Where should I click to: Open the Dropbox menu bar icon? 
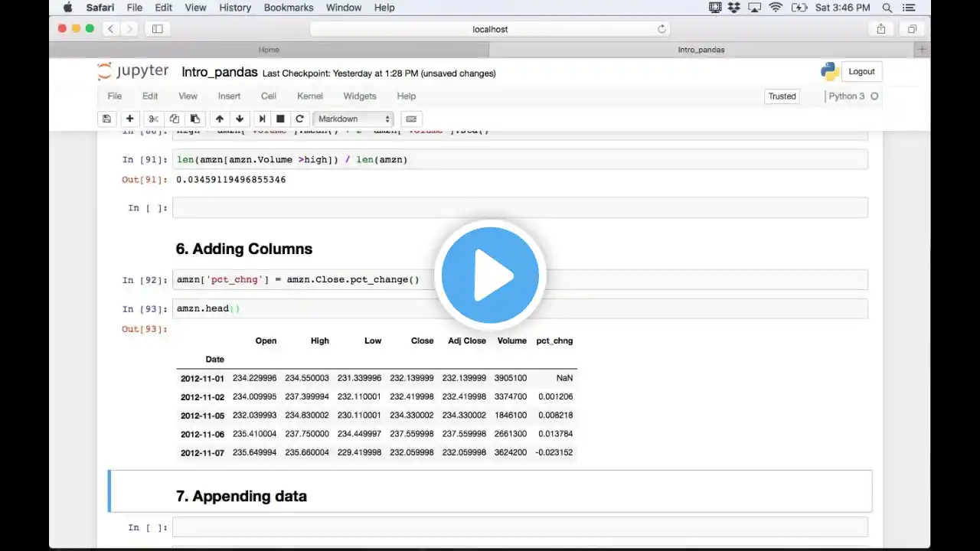coord(735,8)
